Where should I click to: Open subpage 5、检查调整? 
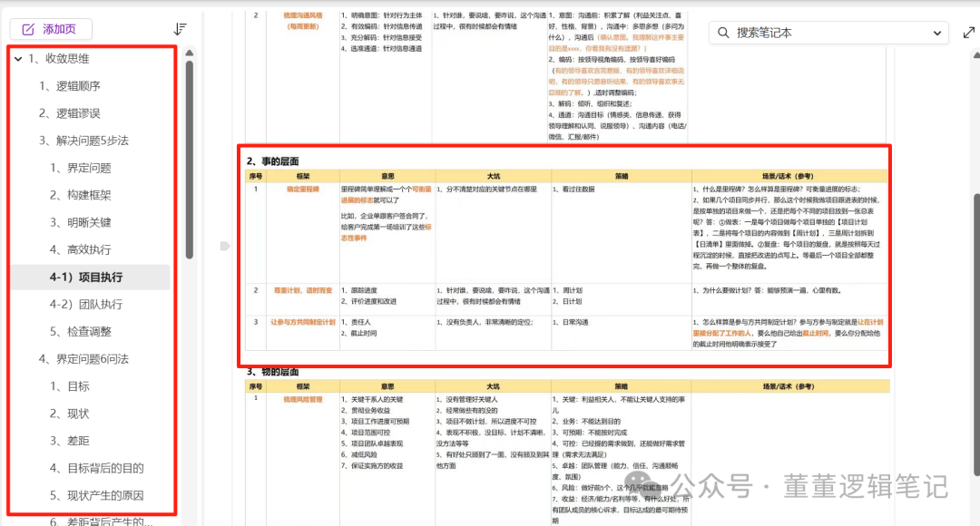pyautogui.click(x=81, y=332)
